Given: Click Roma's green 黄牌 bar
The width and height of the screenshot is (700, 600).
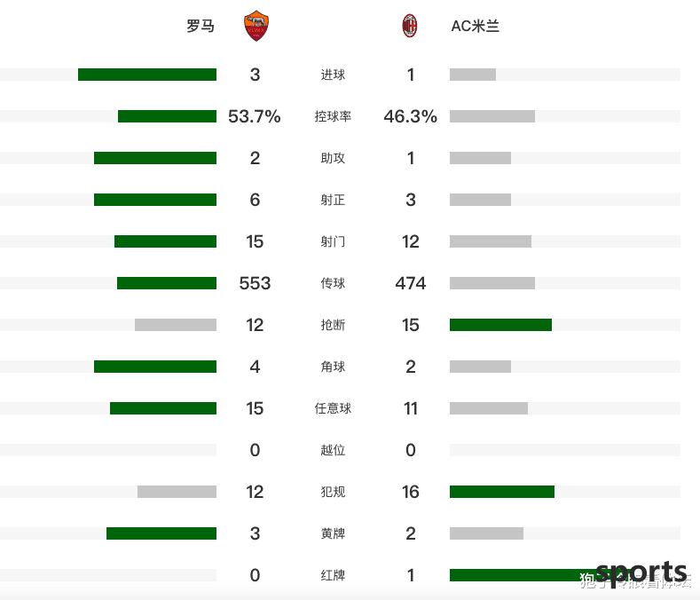Looking at the screenshot, I should tap(161, 533).
